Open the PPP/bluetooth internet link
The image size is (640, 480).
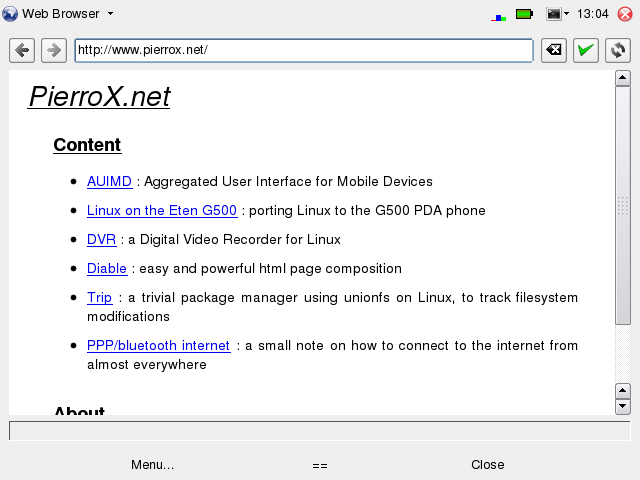point(159,346)
